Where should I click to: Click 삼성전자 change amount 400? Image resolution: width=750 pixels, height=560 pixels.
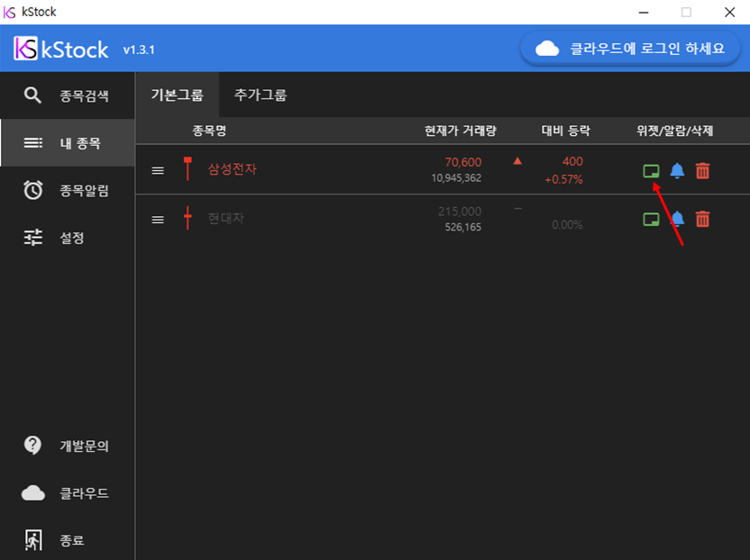(x=573, y=162)
